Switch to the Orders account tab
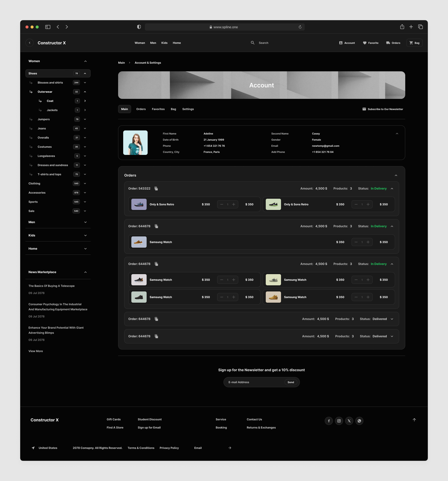 (x=141, y=109)
